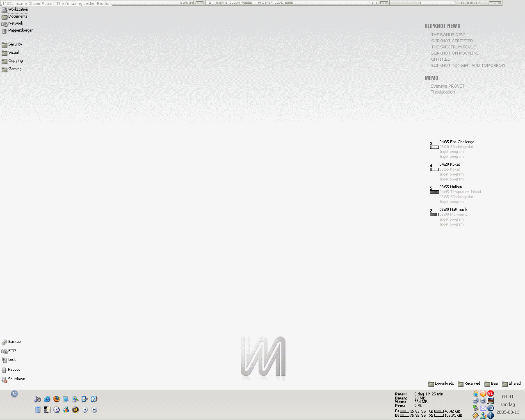Image resolution: width=525 pixels, height=420 pixels.
Task: Open 'Slipknot Certified' news headline
Action: [452, 41]
